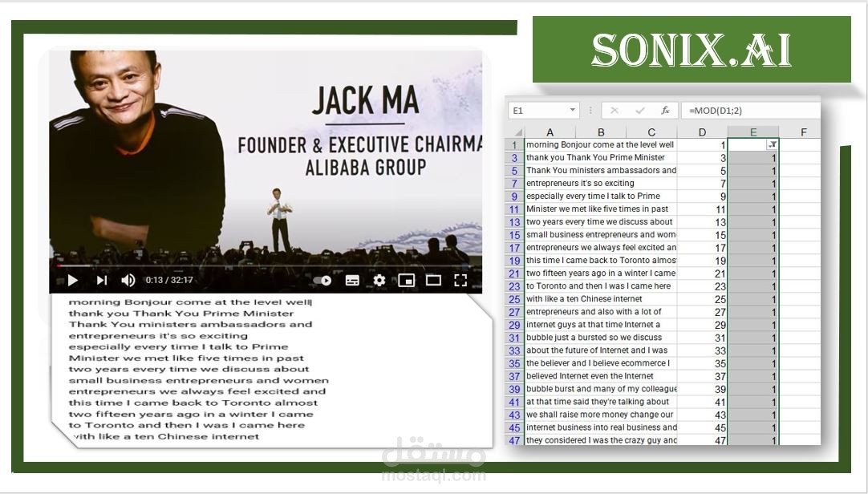Screen dimensions: 868x494
Task: Click the 0:13 / 32:17 time display
Action: pos(168,280)
